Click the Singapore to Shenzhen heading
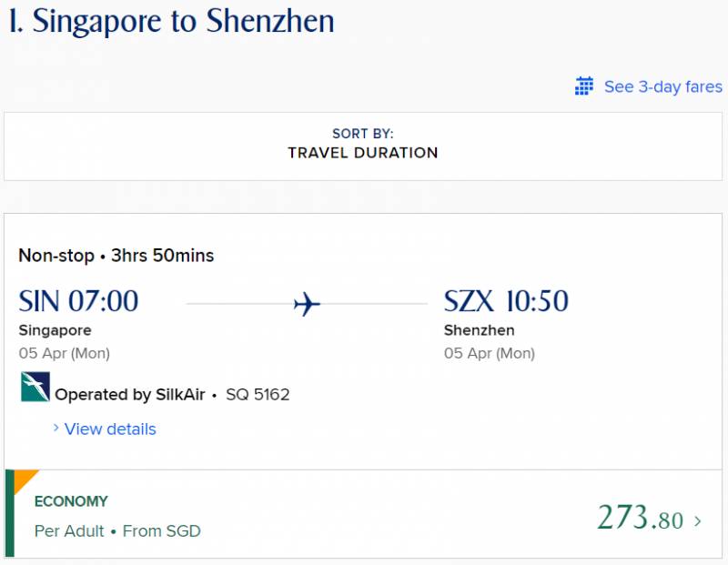The image size is (728, 565). (x=172, y=22)
